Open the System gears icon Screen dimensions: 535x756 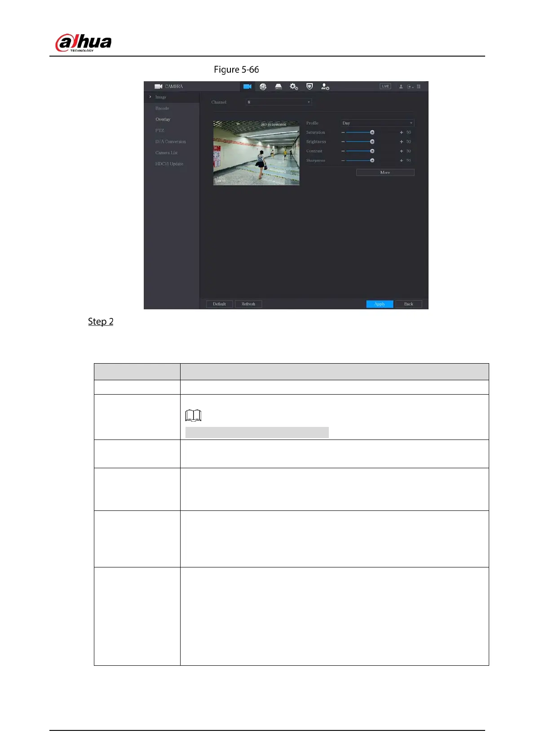[294, 87]
